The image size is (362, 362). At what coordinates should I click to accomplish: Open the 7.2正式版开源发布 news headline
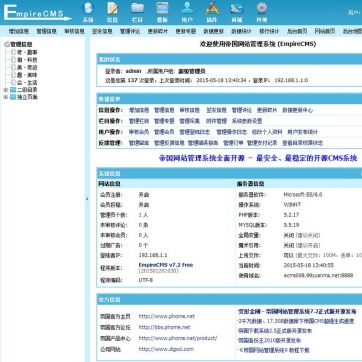(297, 312)
